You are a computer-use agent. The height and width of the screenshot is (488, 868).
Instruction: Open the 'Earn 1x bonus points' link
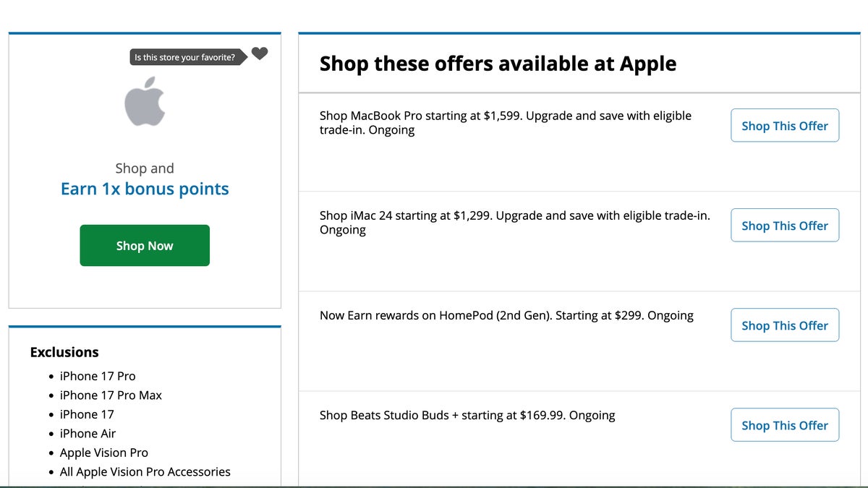pos(145,189)
